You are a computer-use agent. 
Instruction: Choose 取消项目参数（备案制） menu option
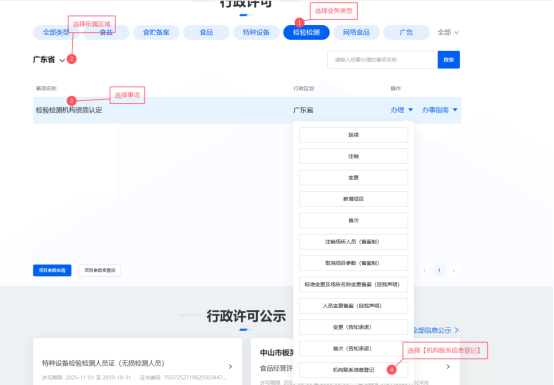click(353, 263)
